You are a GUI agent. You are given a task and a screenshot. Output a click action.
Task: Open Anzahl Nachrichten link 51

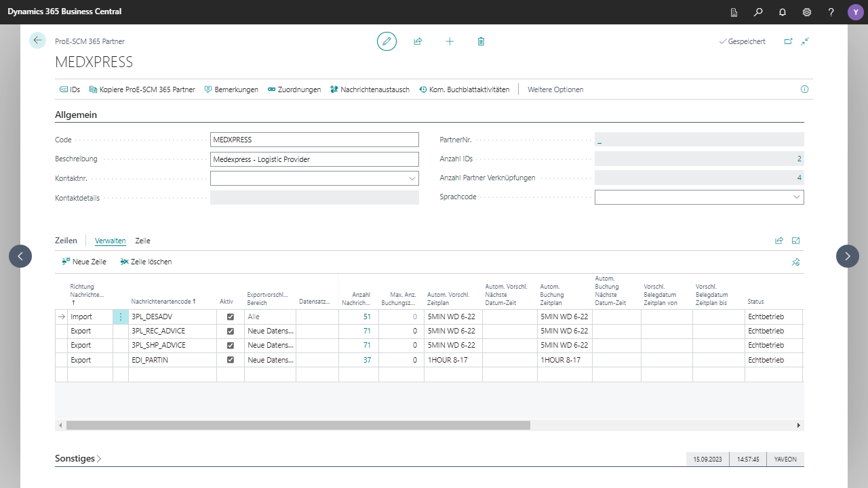click(367, 317)
